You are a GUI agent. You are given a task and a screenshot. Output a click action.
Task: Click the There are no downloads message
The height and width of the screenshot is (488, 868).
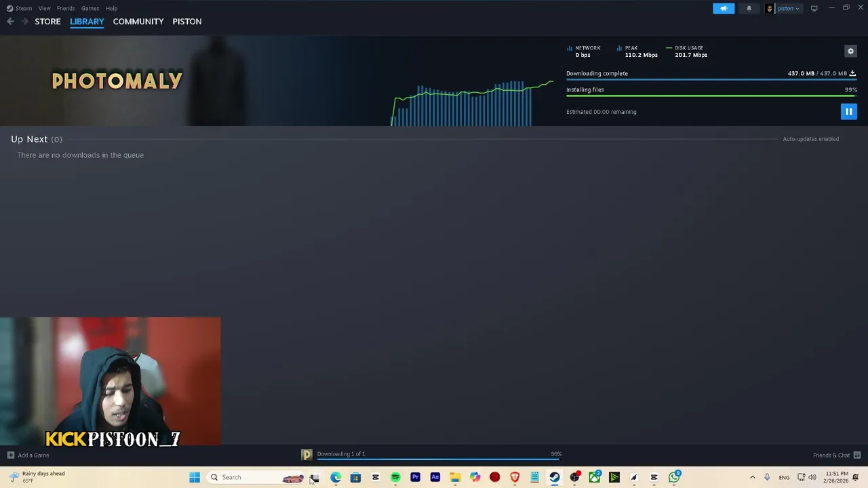tap(80, 155)
